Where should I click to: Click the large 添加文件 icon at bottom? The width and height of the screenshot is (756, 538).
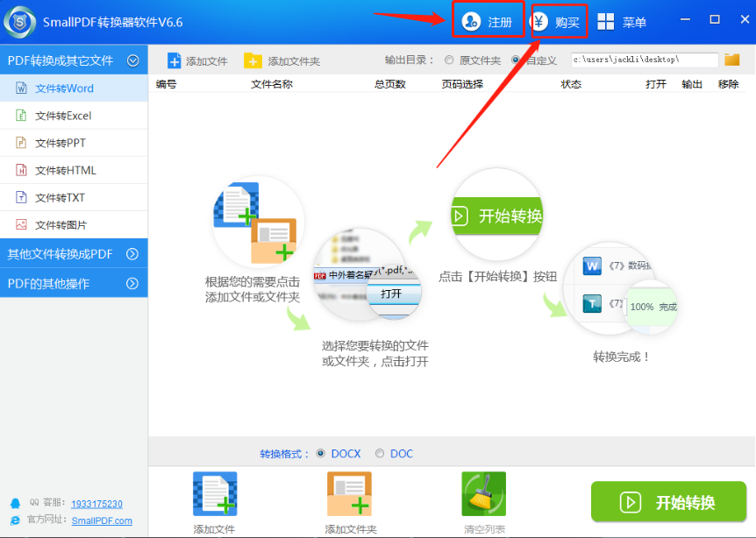215,494
